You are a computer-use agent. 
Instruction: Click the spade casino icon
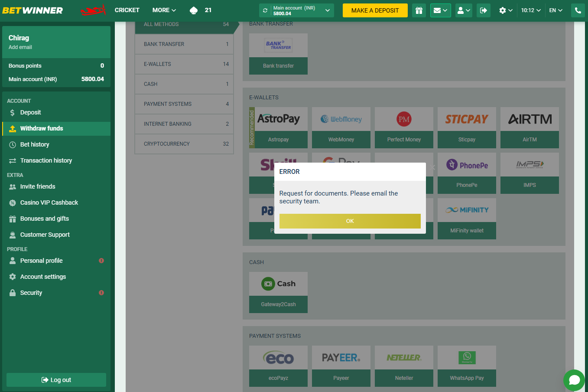click(x=194, y=10)
